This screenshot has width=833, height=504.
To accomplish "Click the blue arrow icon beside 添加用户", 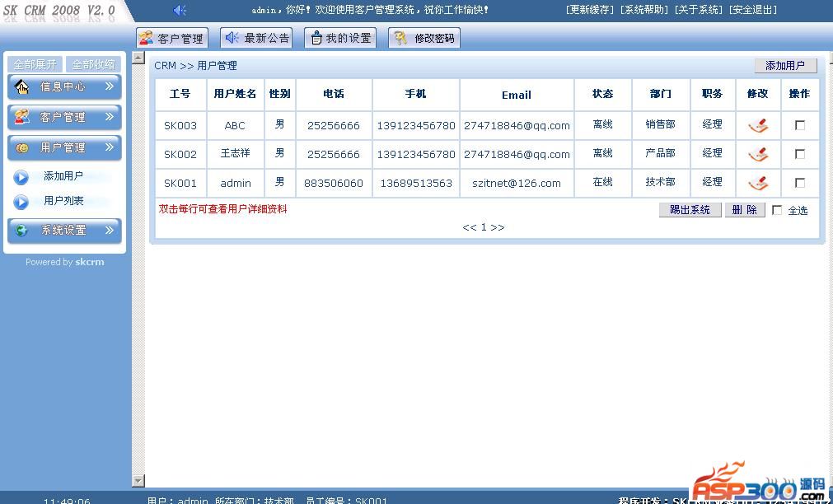I will (21, 177).
